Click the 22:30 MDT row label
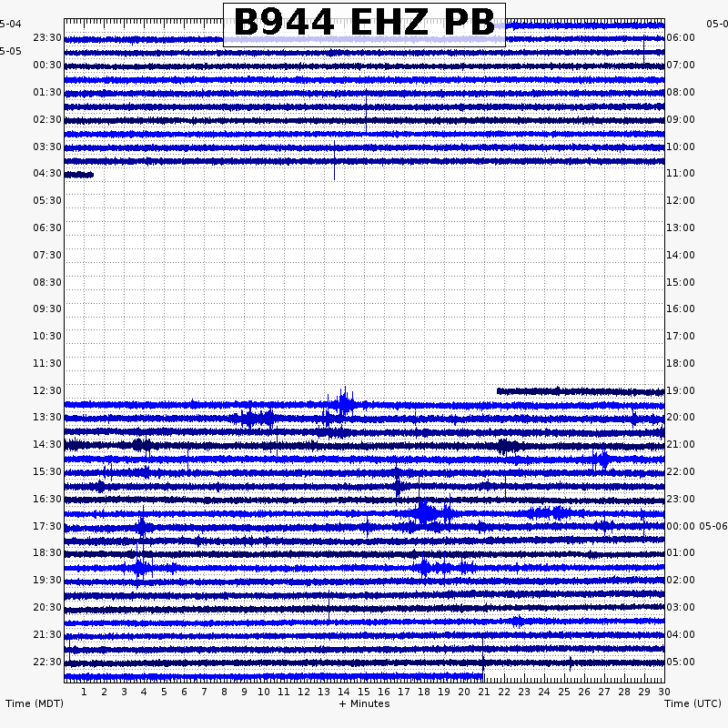 click(47, 662)
